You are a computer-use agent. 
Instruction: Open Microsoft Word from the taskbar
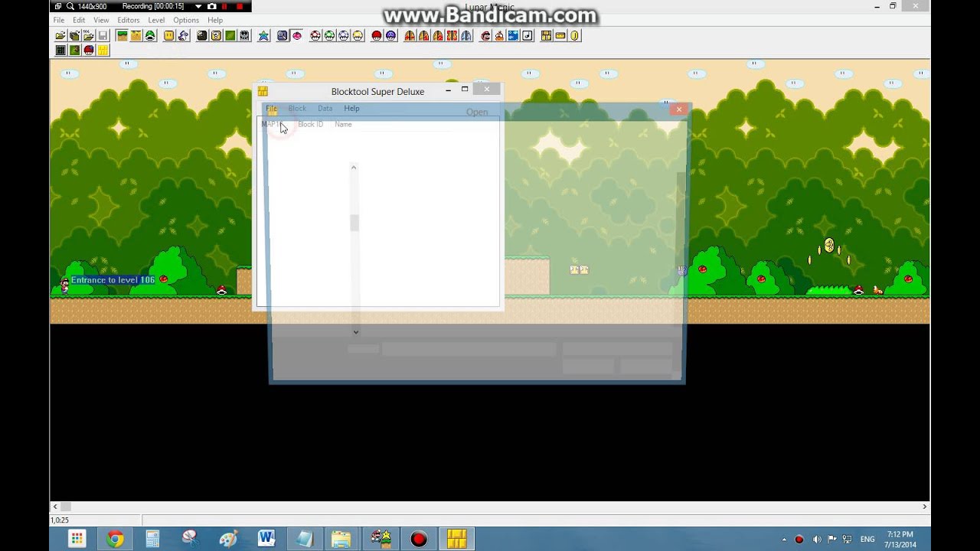point(266,539)
